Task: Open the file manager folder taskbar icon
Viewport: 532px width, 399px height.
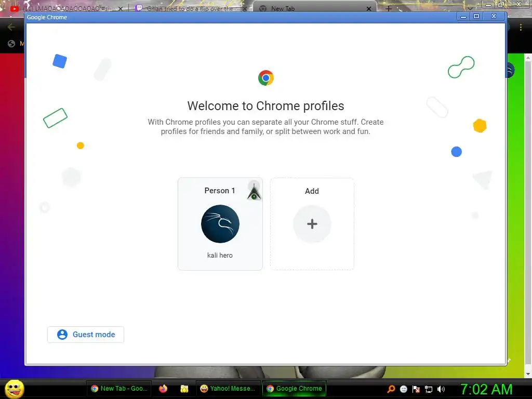Action: 184,389
